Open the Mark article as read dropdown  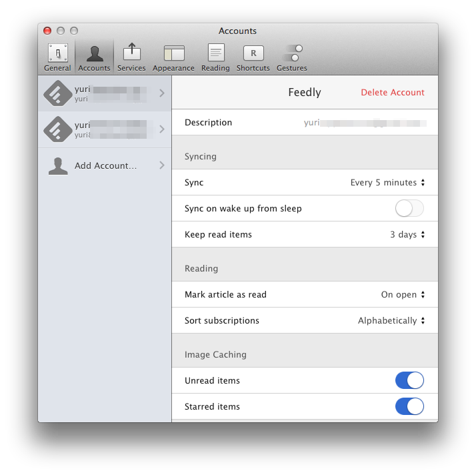point(403,295)
